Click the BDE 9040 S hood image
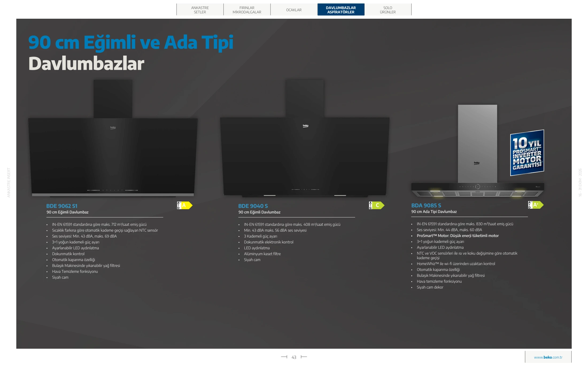 pos(305,138)
